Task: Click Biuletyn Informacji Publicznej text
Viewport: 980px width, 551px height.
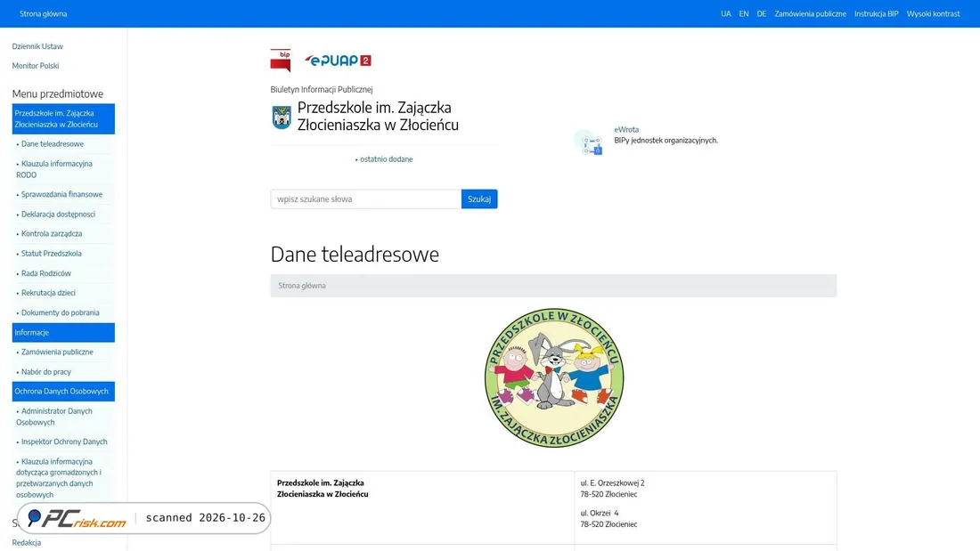Action: pyautogui.click(x=322, y=89)
